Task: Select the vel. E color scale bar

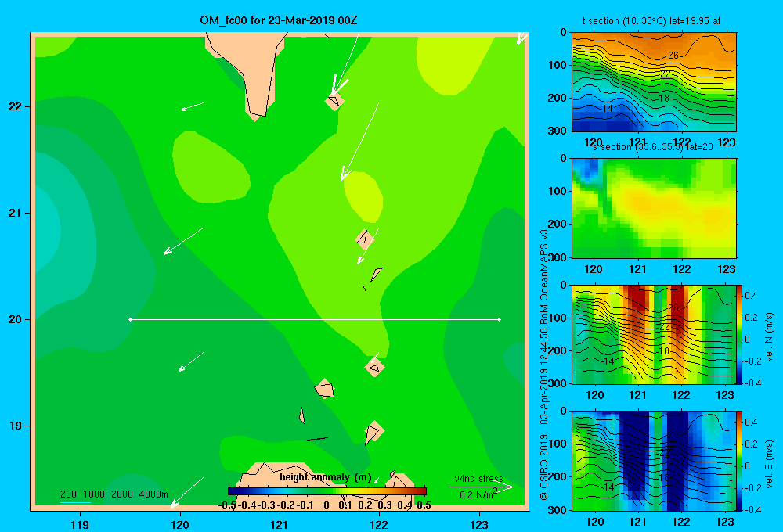Action: [740, 461]
